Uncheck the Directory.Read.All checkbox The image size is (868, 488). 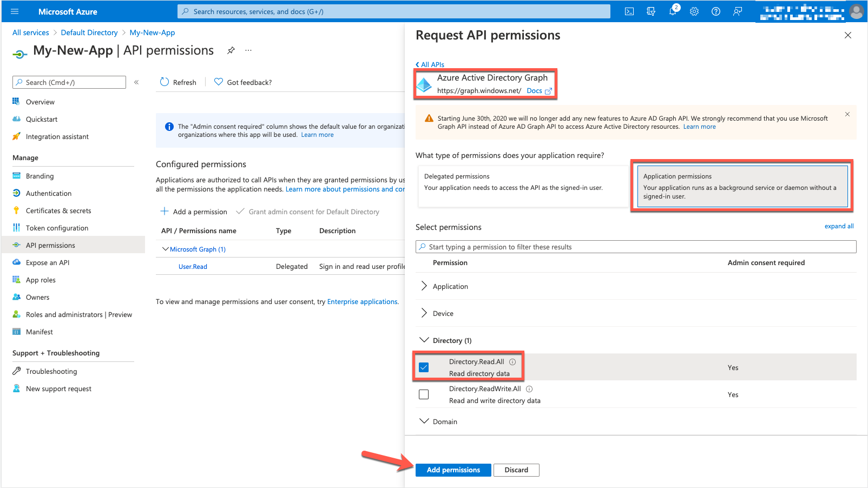[x=424, y=367]
